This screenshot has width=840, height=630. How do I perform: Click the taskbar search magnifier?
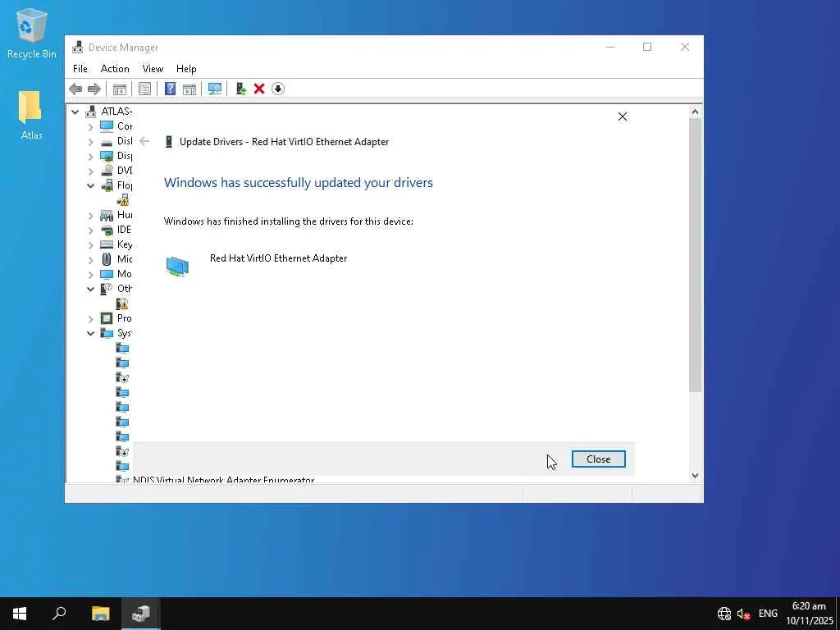click(x=59, y=614)
